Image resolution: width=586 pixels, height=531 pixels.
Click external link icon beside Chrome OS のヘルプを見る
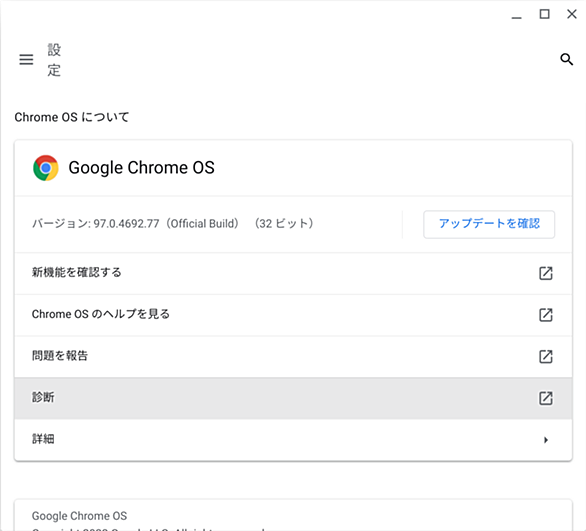pyautogui.click(x=546, y=315)
